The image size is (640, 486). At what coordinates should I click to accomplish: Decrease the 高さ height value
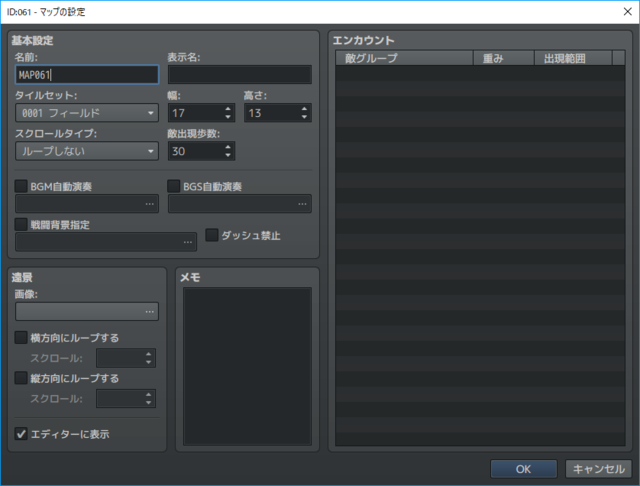[304, 117]
